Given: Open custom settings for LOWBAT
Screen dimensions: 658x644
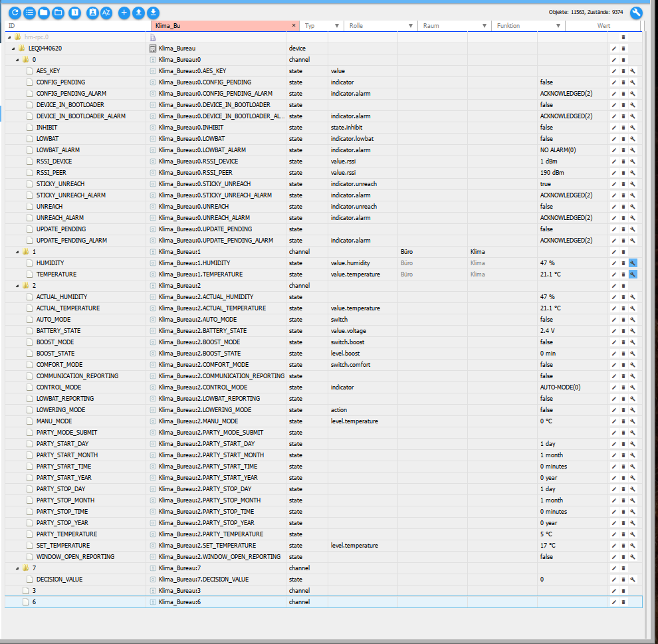Looking at the screenshot, I should [x=633, y=139].
